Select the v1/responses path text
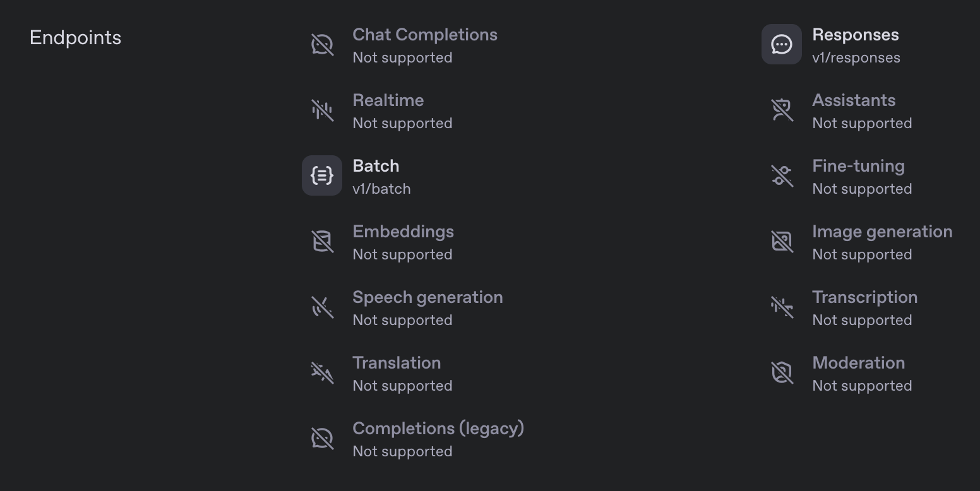Image resolution: width=980 pixels, height=491 pixels. [856, 57]
